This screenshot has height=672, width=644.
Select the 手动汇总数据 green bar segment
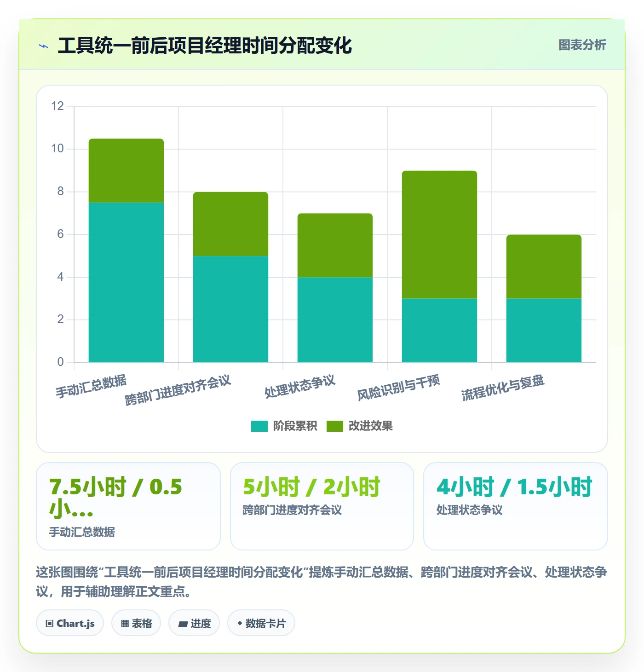click(126, 171)
